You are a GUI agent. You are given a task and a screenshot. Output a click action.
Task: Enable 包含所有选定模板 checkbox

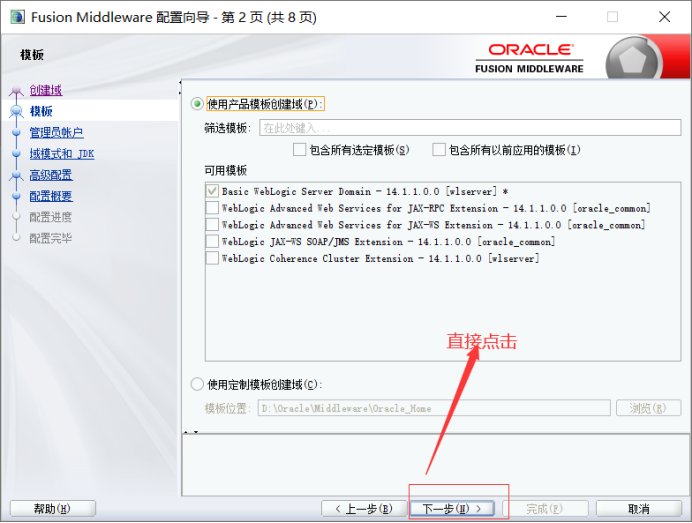coord(300,150)
